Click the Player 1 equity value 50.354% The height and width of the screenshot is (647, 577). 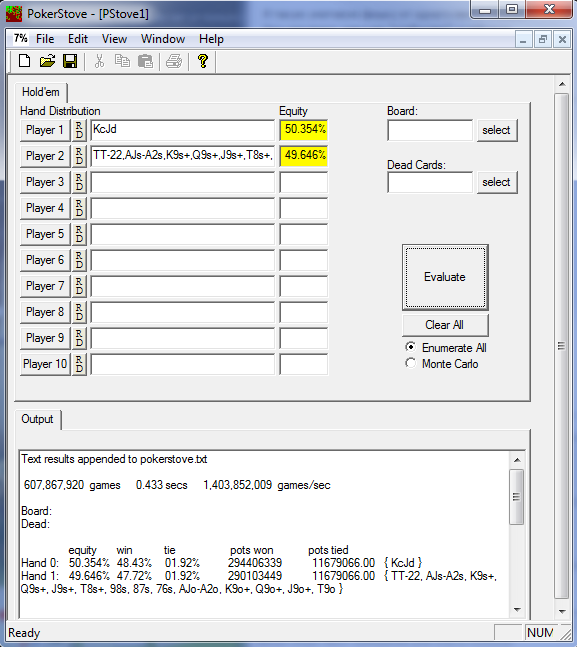(304, 130)
